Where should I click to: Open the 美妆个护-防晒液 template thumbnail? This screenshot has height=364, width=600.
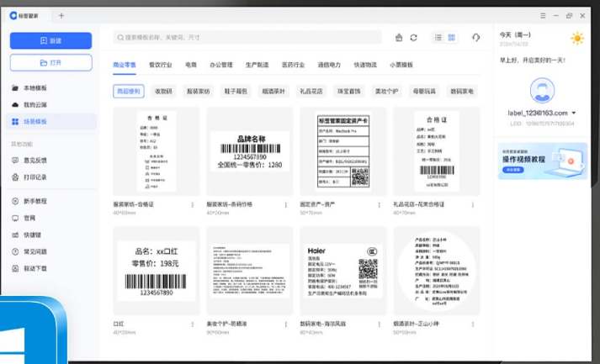pos(250,271)
